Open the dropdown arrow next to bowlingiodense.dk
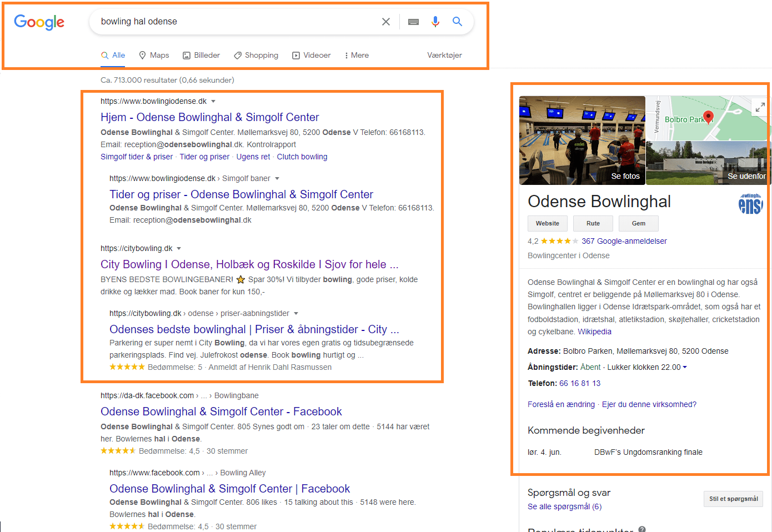 coord(214,101)
